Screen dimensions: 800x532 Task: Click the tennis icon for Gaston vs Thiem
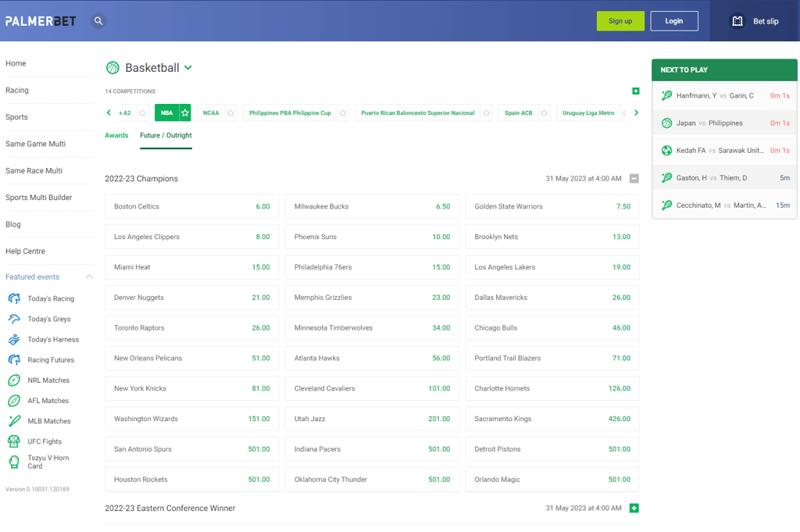(666, 178)
